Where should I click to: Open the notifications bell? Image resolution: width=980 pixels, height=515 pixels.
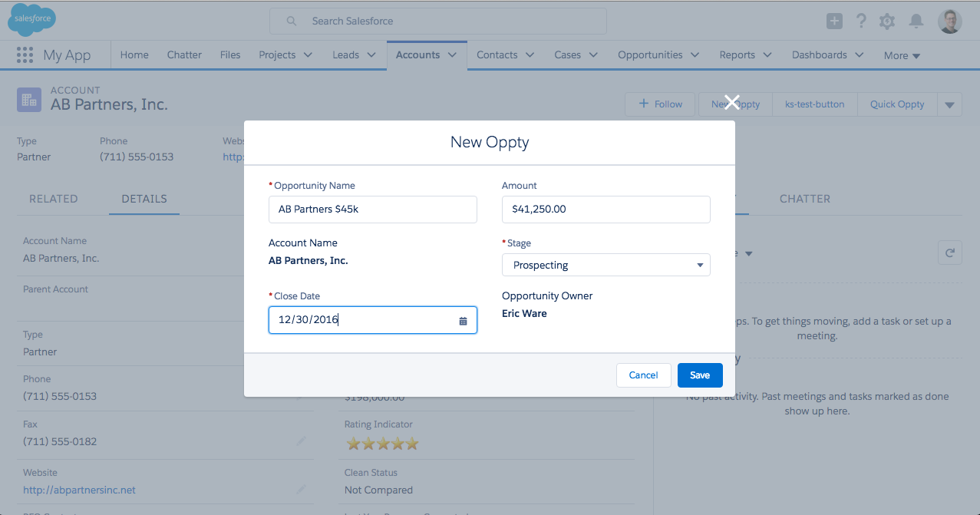click(x=916, y=21)
